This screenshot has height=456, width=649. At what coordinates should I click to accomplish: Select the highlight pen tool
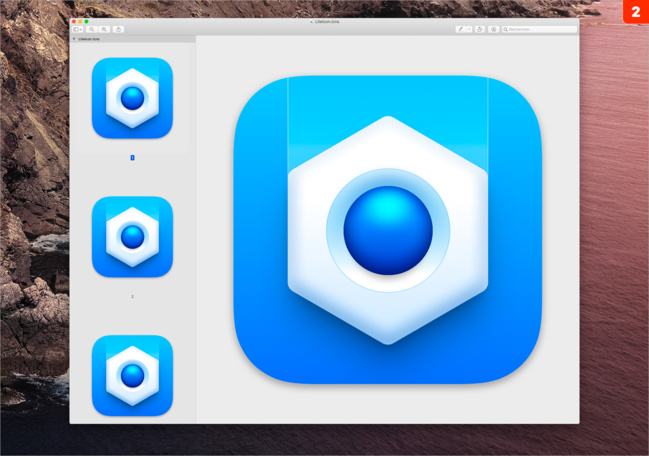pyautogui.click(x=461, y=29)
